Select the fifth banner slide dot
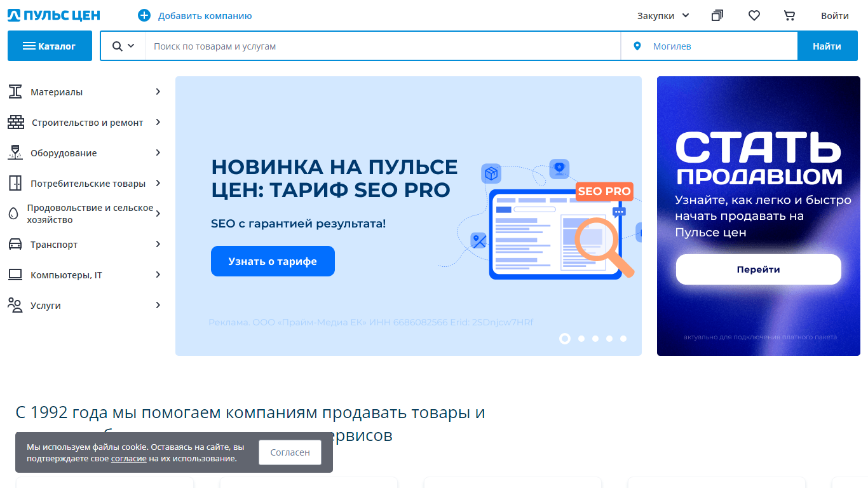 pyautogui.click(x=623, y=339)
